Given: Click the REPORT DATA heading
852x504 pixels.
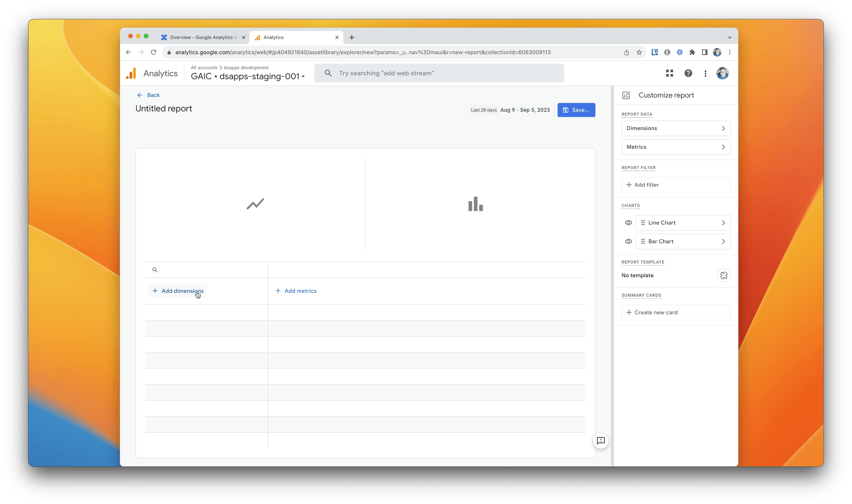Looking at the screenshot, I should pos(637,114).
